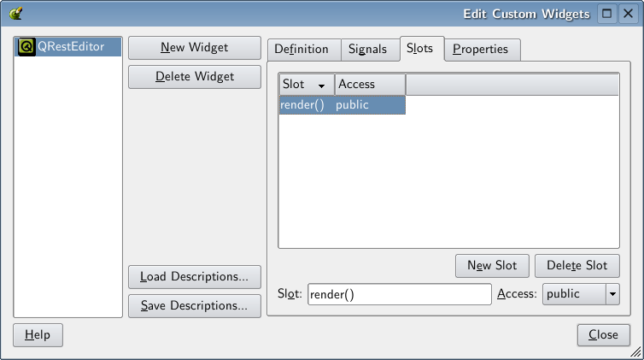This screenshot has height=360, width=644.
Task: Click the Qt Designer window icon
Action: coord(15,14)
